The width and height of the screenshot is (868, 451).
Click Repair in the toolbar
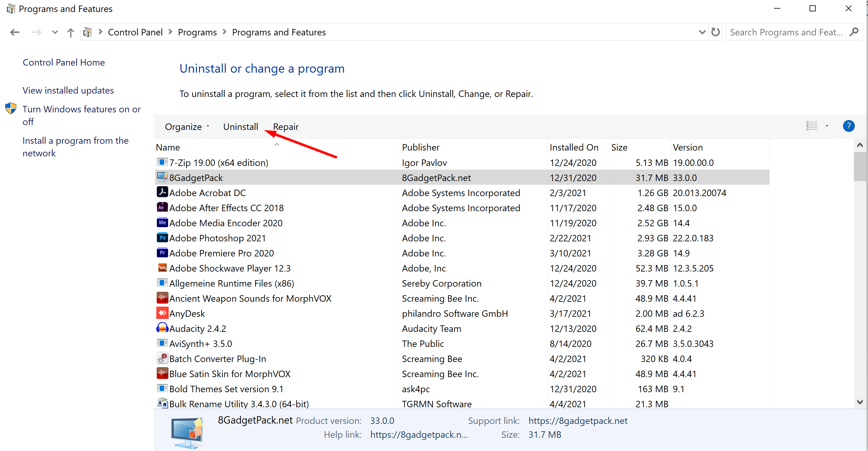[285, 127]
